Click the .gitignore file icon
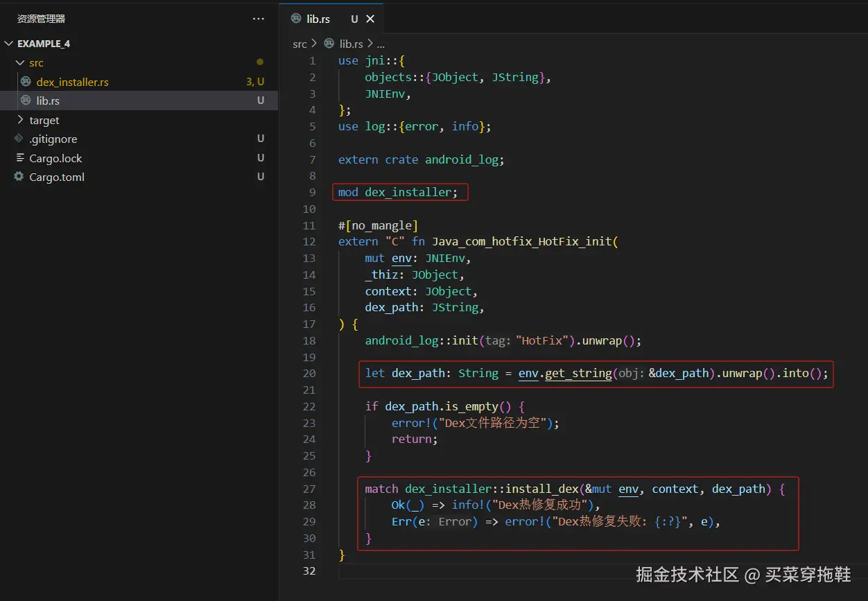This screenshot has height=601, width=868. 19,139
